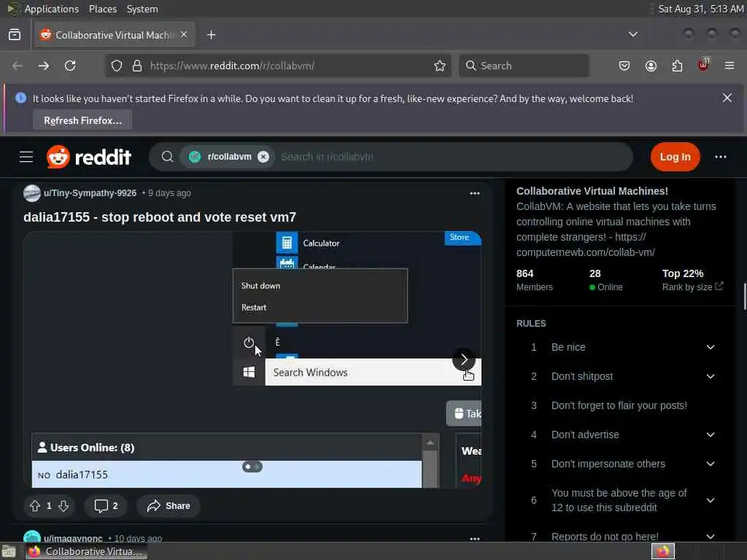
Task: Click the gallery page indicator dots
Action: pos(252,467)
